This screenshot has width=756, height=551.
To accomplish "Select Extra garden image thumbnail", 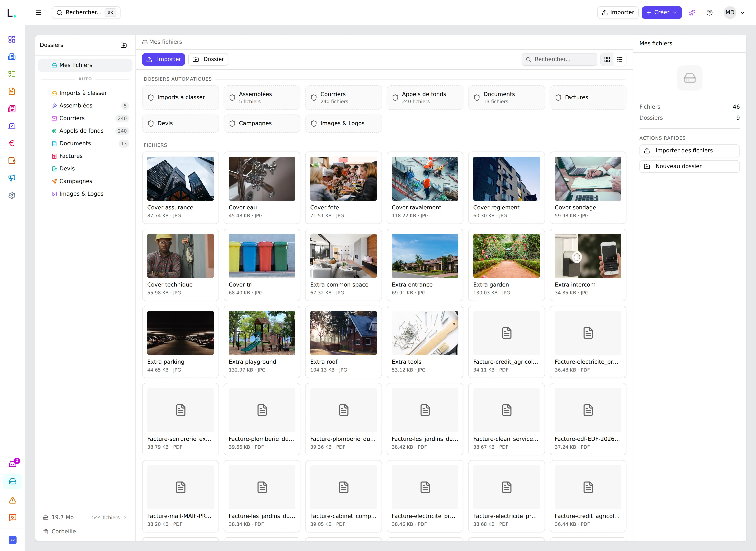I will 506,256.
